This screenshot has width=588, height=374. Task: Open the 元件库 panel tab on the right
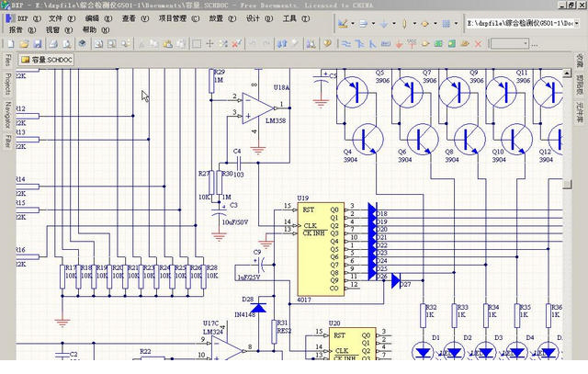[x=580, y=112]
